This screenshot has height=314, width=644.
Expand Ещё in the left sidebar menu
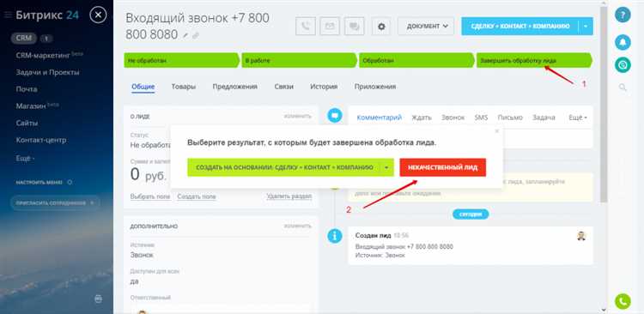(x=25, y=159)
